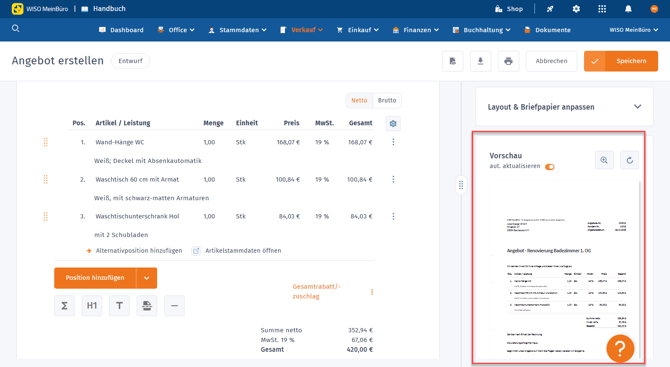Image resolution: width=670 pixels, height=367 pixels.
Task: Open options menu for Waschtisch 60 cm row
Action: click(393, 179)
